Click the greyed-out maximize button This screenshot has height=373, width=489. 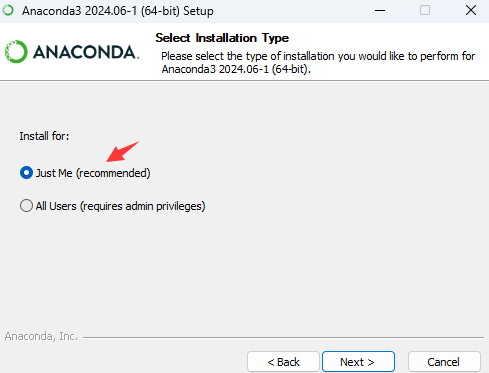[425, 10]
